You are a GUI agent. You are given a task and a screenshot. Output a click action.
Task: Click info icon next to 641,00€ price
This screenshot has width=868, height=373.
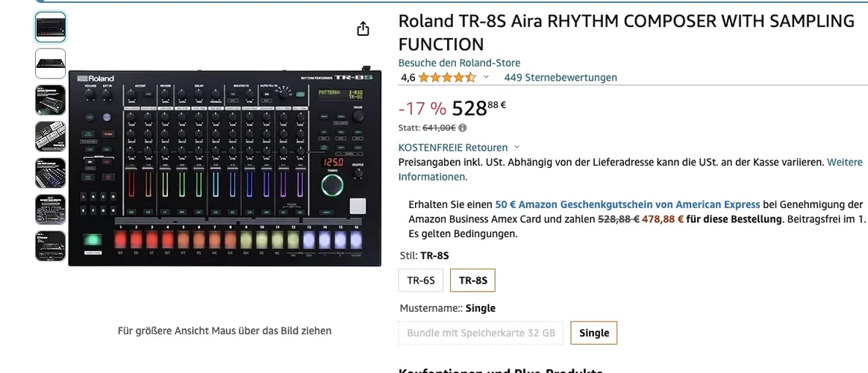[x=463, y=128]
